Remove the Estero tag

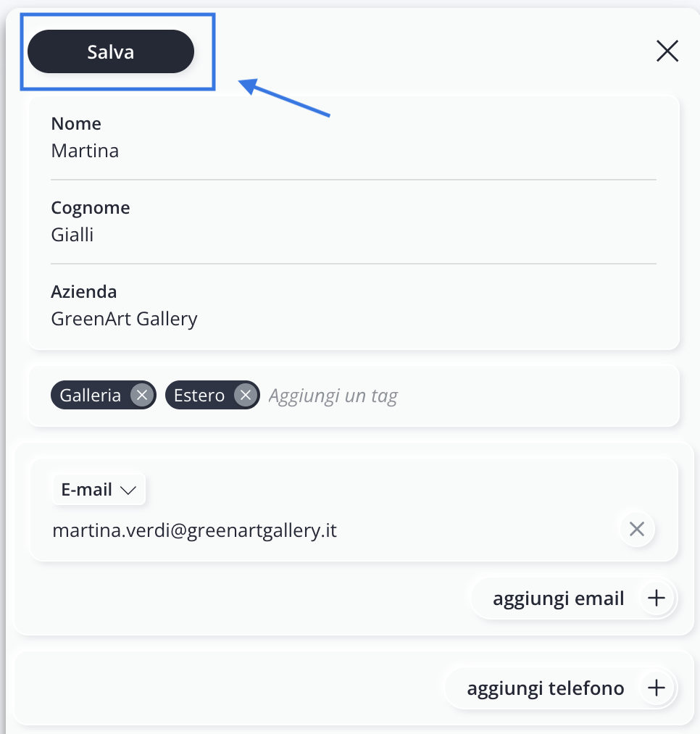(246, 395)
